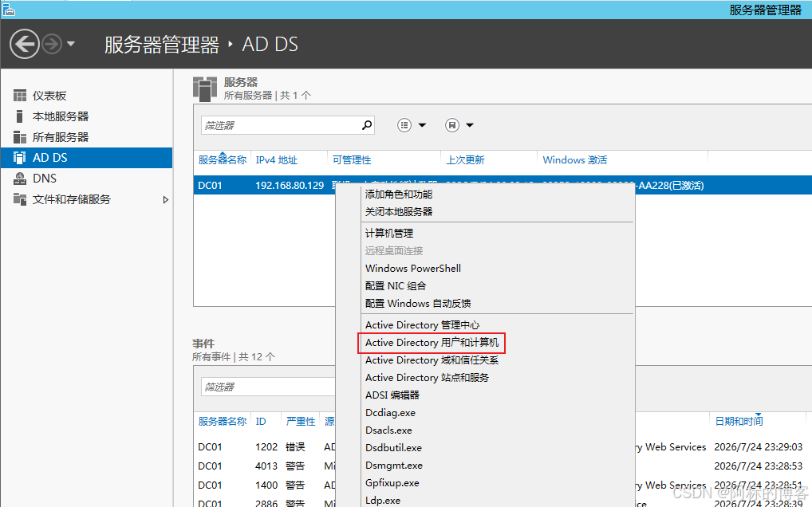This screenshot has width=812, height=507.
Task: Select 文件和存储服务 in the sidebar
Action: click(72, 199)
